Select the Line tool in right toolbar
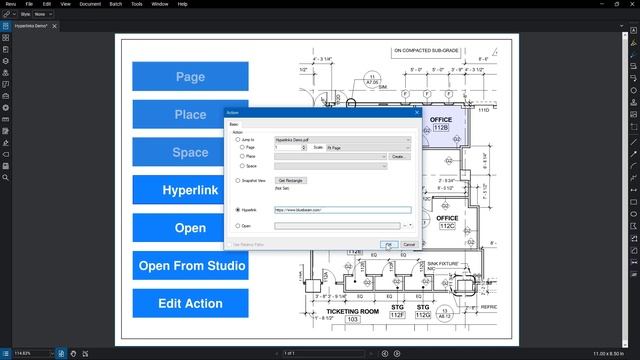This screenshot has width=640, height=360. click(x=633, y=142)
